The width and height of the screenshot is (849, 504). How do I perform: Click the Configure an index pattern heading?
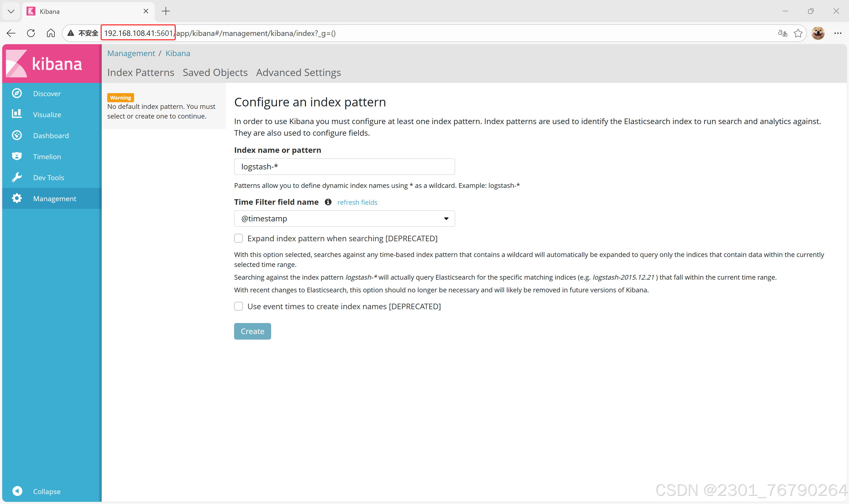(x=310, y=102)
